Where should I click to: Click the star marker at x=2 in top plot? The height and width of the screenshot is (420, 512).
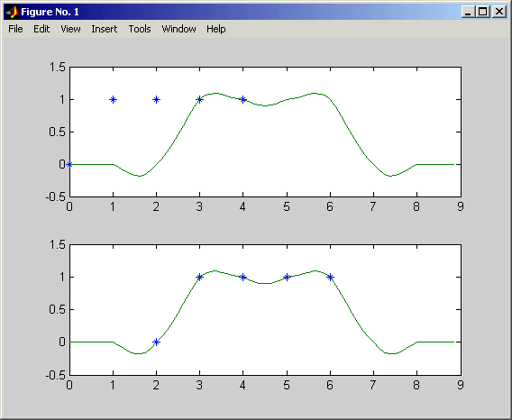pos(157,100)
